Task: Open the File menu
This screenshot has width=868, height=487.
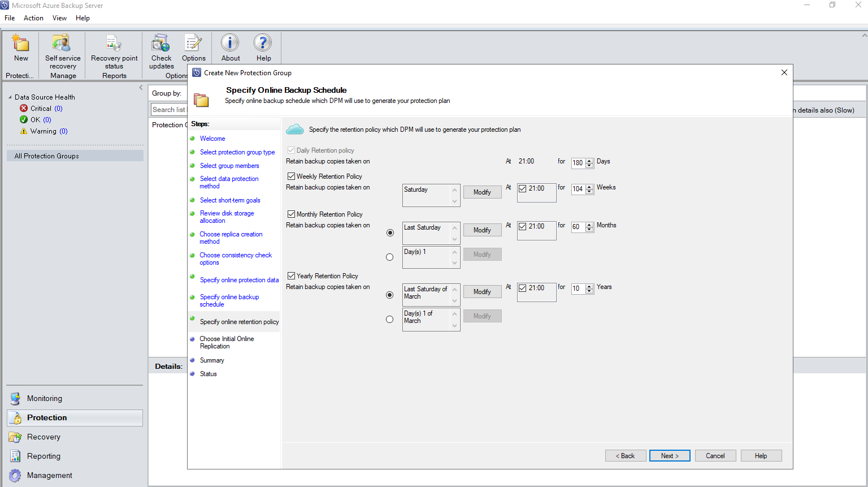Action: 10,18
